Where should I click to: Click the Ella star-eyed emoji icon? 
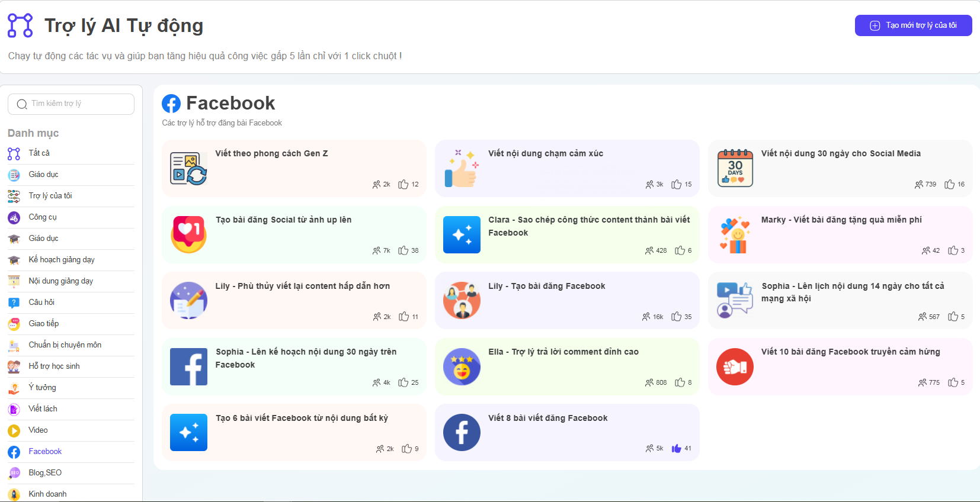click(x=461, y=366)
